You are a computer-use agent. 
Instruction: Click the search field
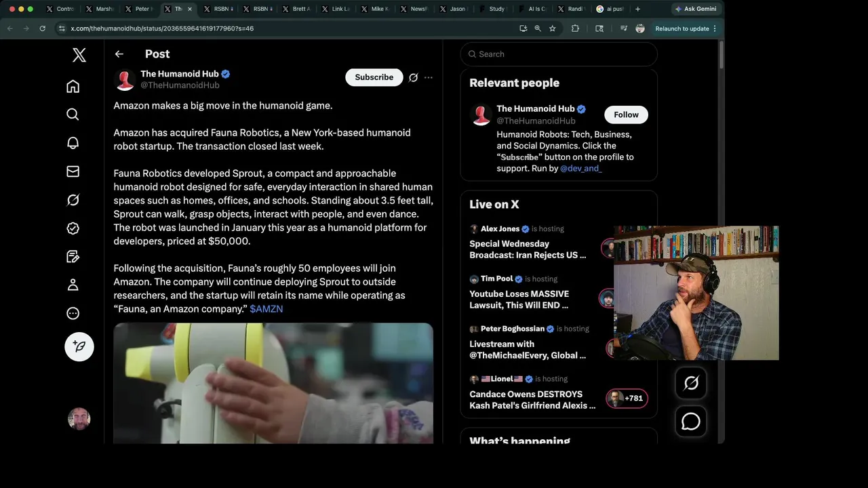click(559, 54)
